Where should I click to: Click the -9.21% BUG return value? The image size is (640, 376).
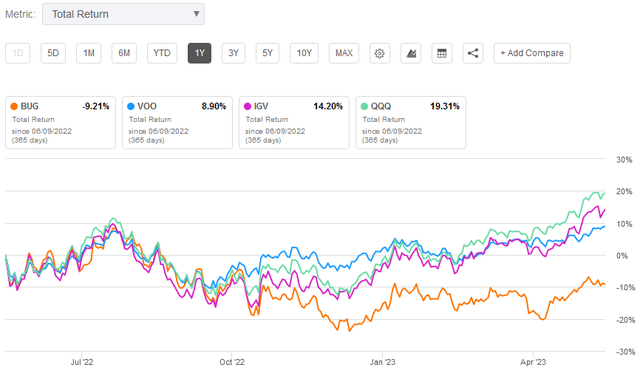(96, 107)
